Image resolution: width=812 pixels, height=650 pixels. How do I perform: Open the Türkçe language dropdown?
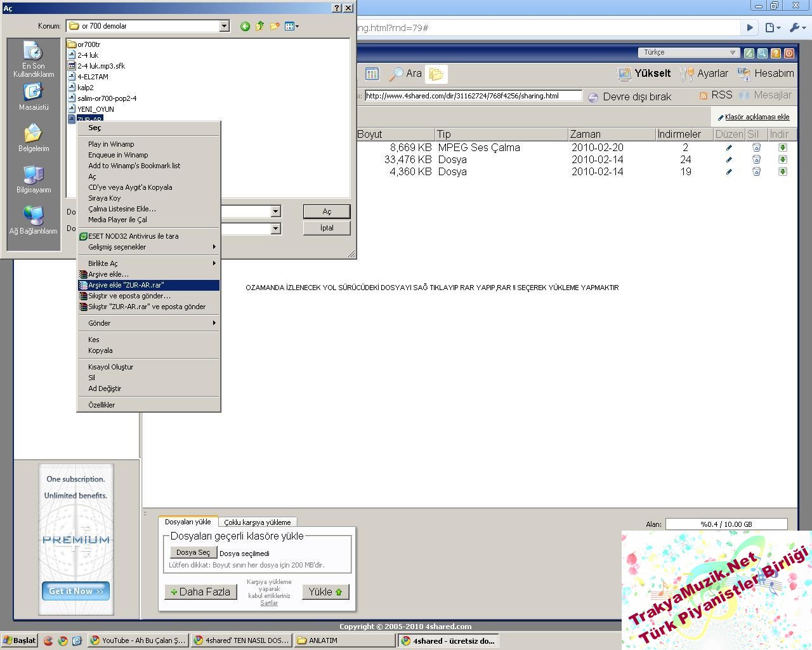point(688,53)
